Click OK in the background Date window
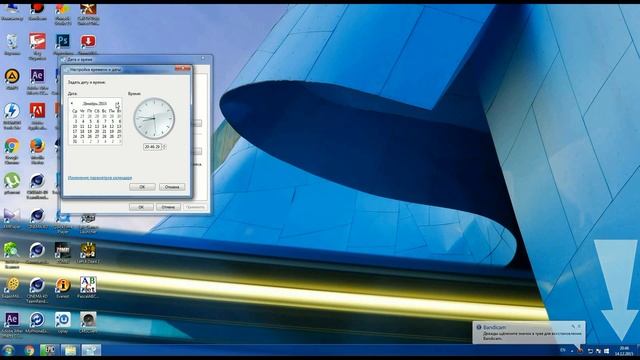640x360 pixels. point(141,207)
